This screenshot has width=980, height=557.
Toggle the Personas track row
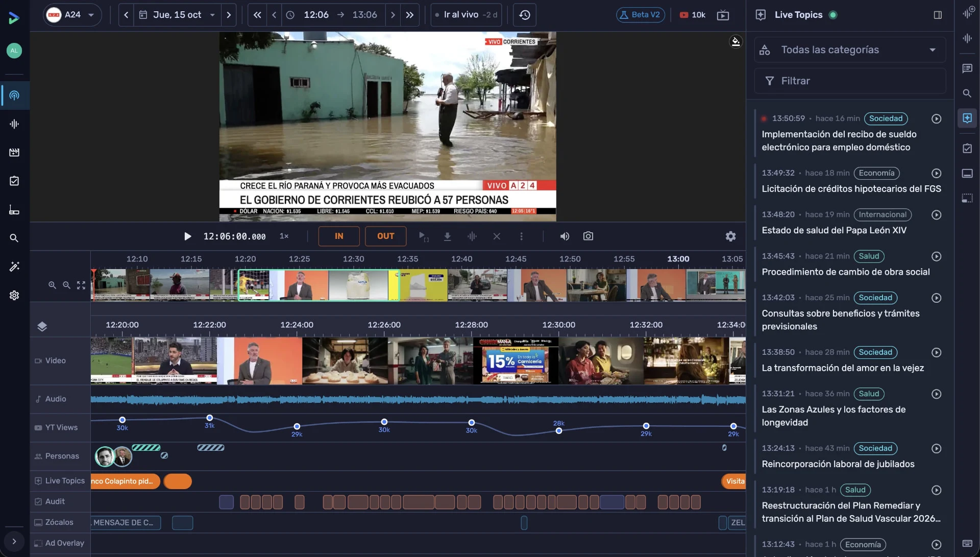[x=60, y=456]
